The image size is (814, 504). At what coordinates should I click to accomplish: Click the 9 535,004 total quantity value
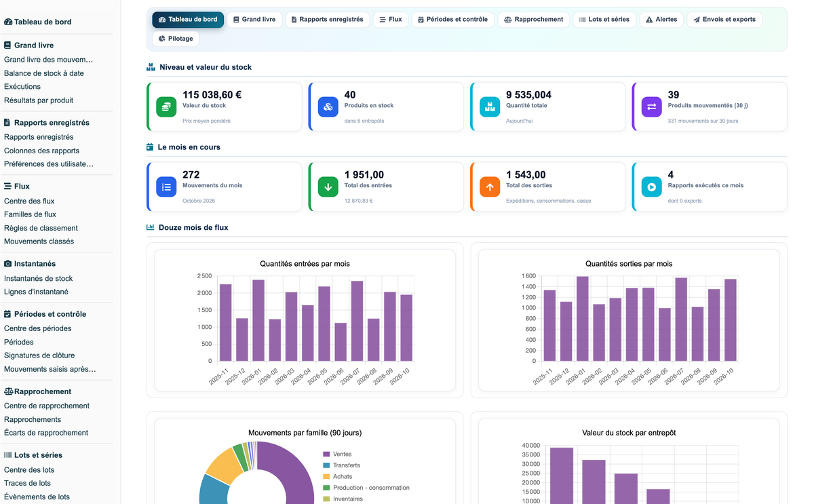pyautogui.click(x=528, y=95)
